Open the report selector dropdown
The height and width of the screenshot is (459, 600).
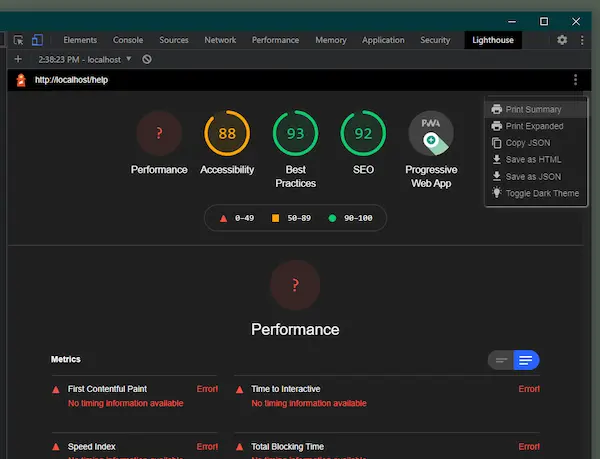click(x=84, y=59)
